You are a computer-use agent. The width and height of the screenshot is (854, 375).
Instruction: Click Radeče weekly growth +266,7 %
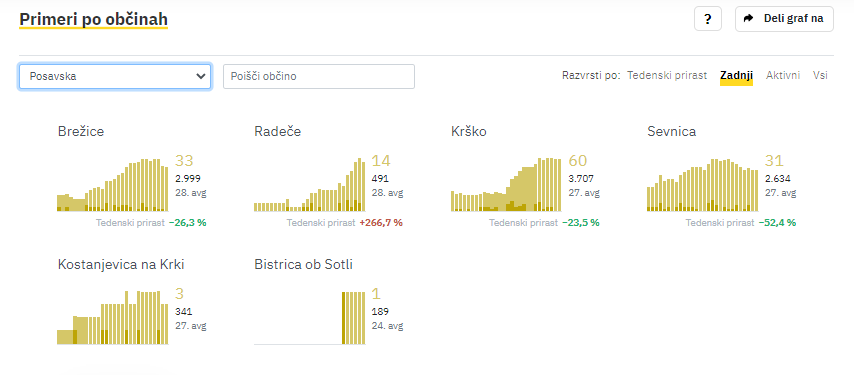(x=381, y=223)
